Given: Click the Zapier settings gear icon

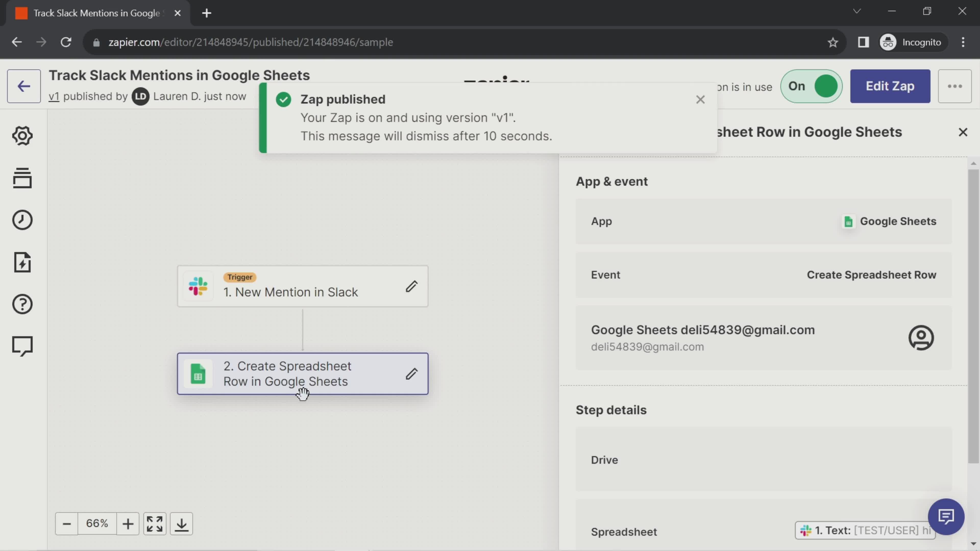Looking at the screenshot, I should tap(22, 135).
